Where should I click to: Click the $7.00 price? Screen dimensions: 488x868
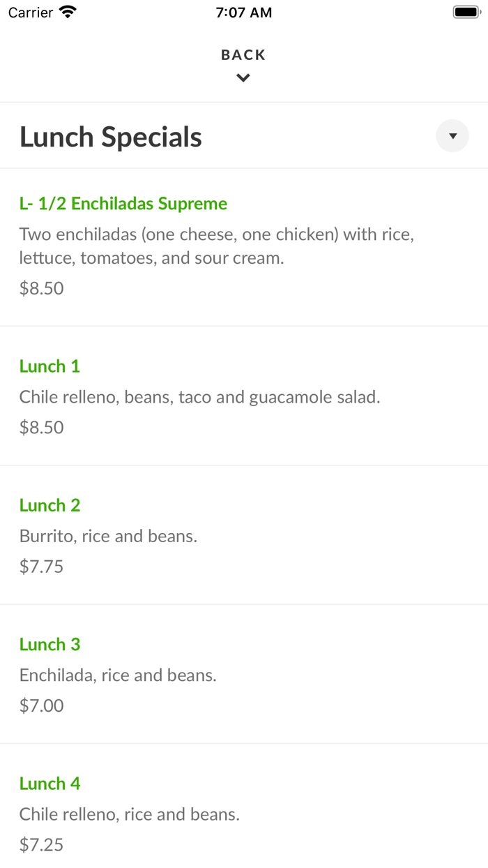click(41, 705)
